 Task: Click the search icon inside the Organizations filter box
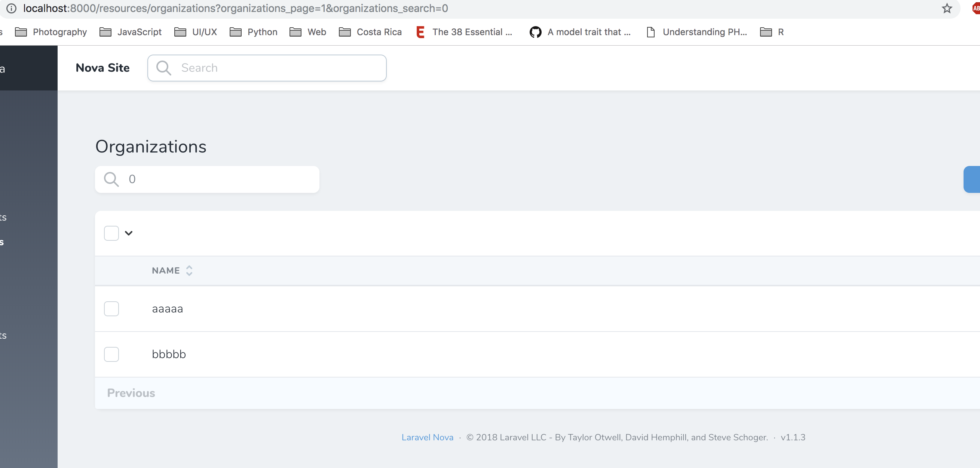110,179
